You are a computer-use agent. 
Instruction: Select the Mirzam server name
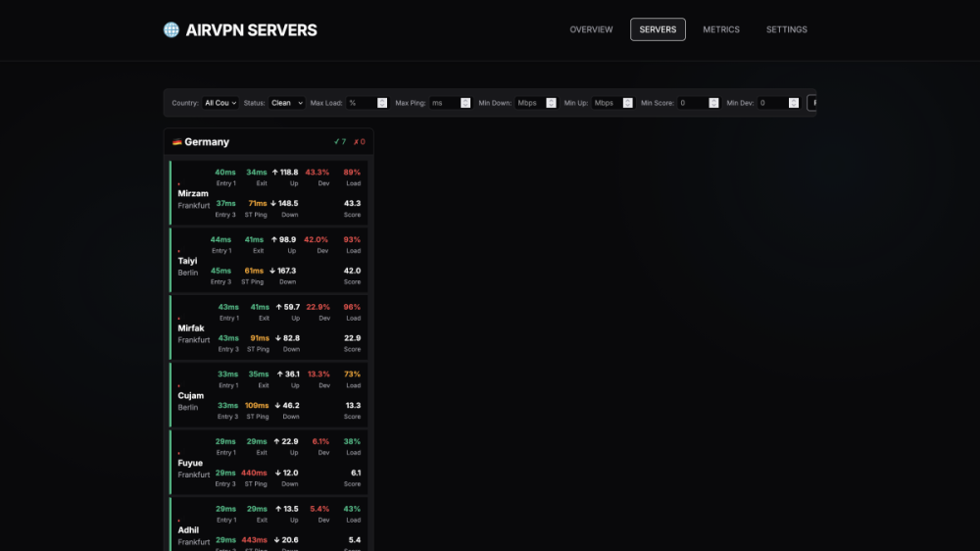193,194
